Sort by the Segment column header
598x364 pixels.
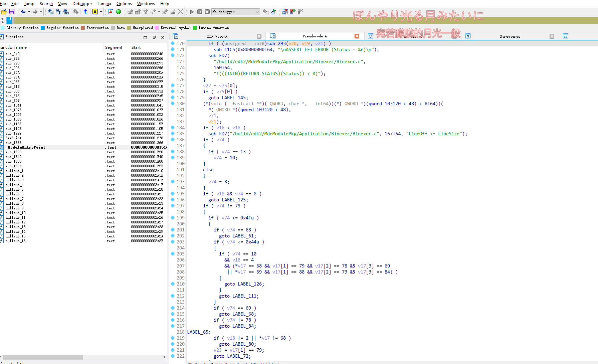coord(117,47)
